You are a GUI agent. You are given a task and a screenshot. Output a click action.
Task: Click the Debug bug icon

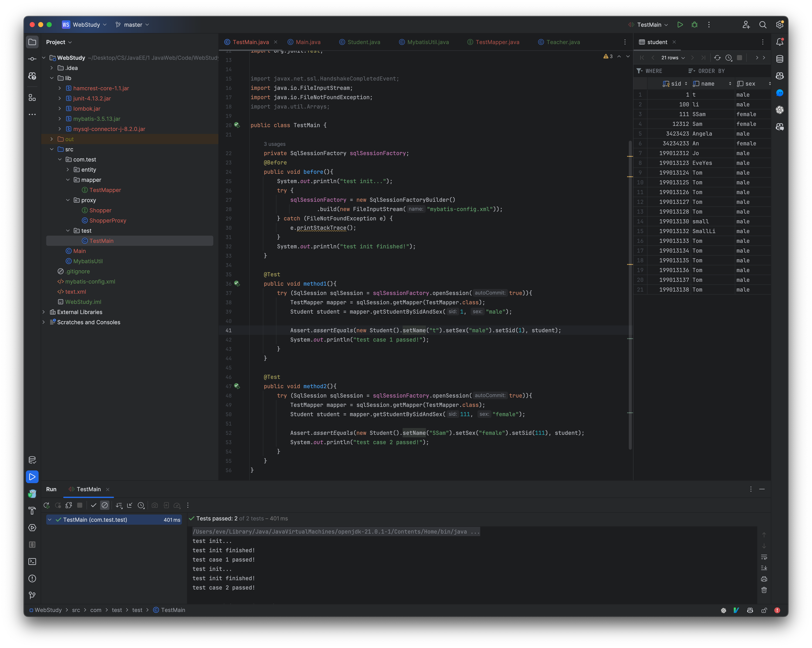[695, 24]
